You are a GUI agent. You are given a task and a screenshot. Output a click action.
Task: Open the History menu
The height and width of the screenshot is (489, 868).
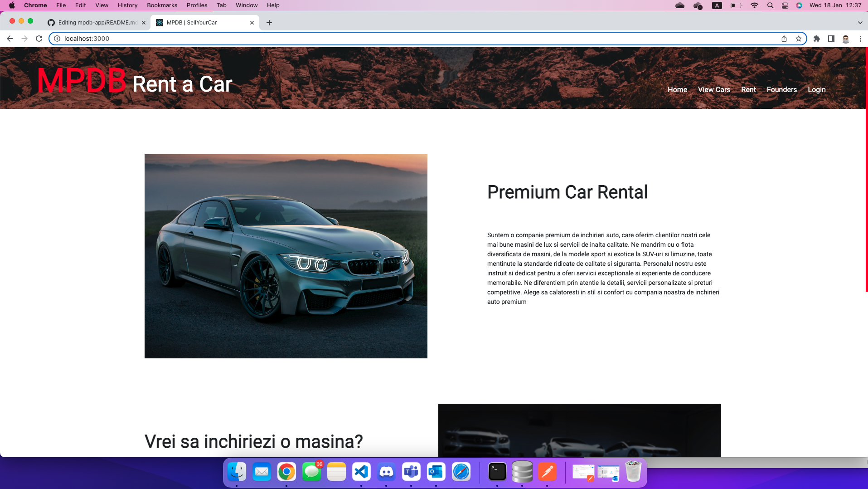click(x=127, y=5)
